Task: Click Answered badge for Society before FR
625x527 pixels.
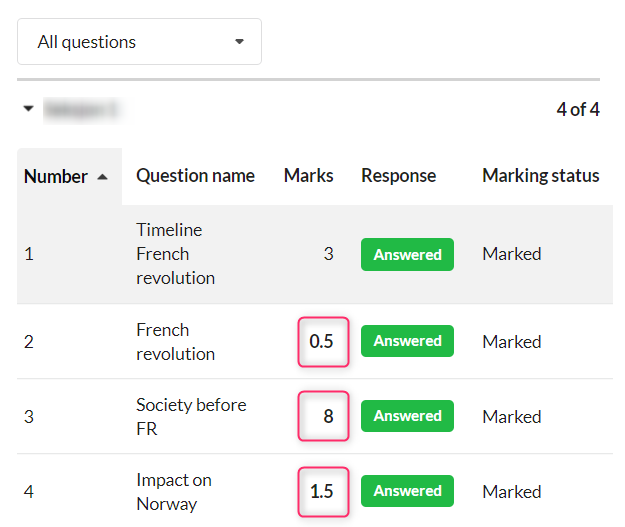Action: [x=407, y=416]
